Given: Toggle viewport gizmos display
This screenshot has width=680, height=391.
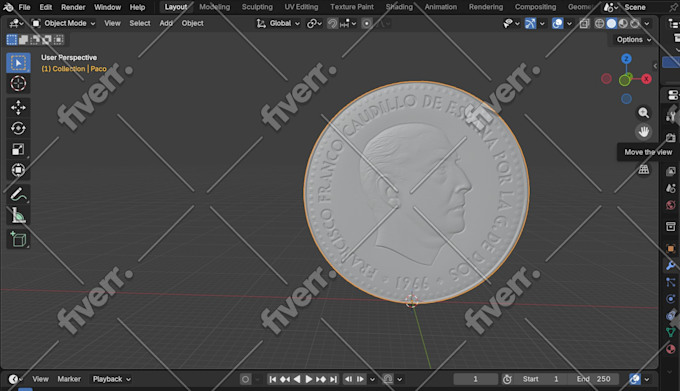Looking at the screenshot, I should pos(530,23).
